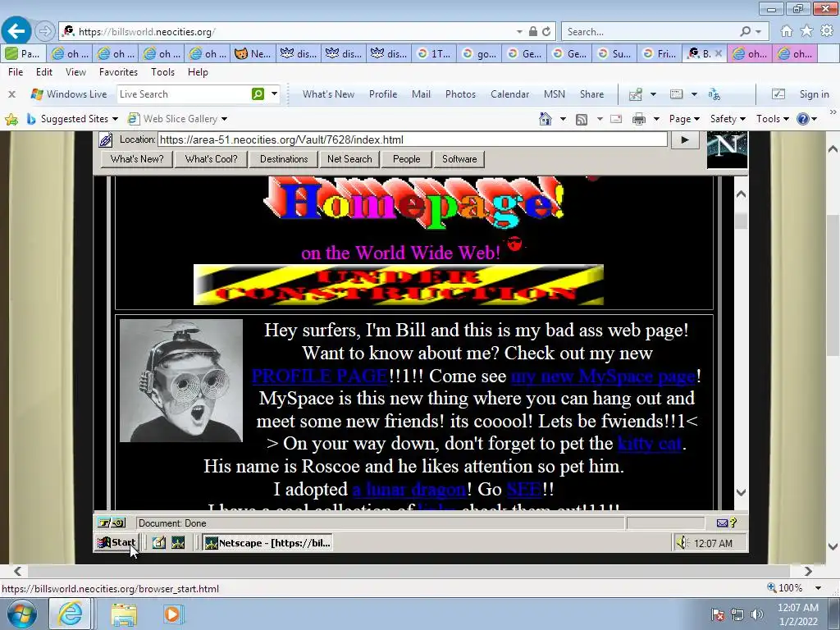The height and width of the screenshot is (630, 840).
Task: Open the File menu
Action: (x=16, y=72)
